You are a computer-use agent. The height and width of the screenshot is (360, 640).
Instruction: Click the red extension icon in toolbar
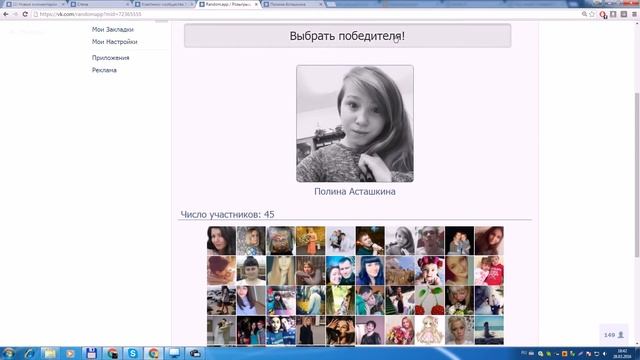[x=603, y=14]
